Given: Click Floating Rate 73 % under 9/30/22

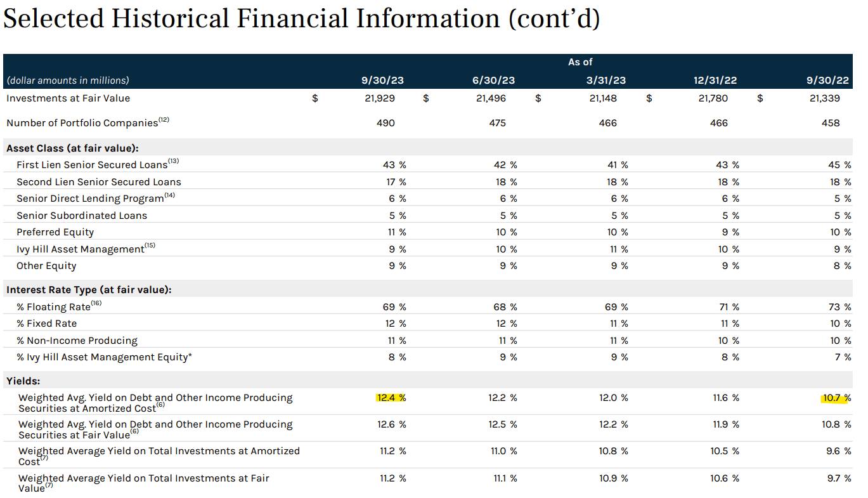Looking at the screenshot, I should click(x=839, y=307).
